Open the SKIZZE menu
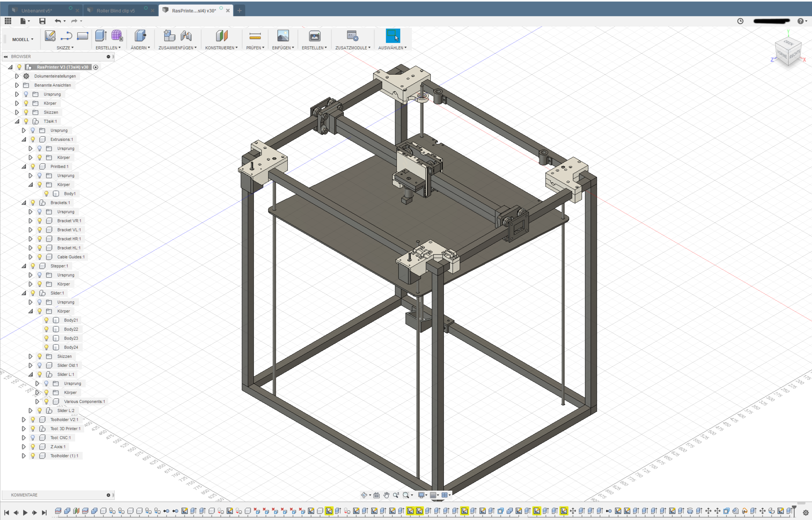 point(65,48)
